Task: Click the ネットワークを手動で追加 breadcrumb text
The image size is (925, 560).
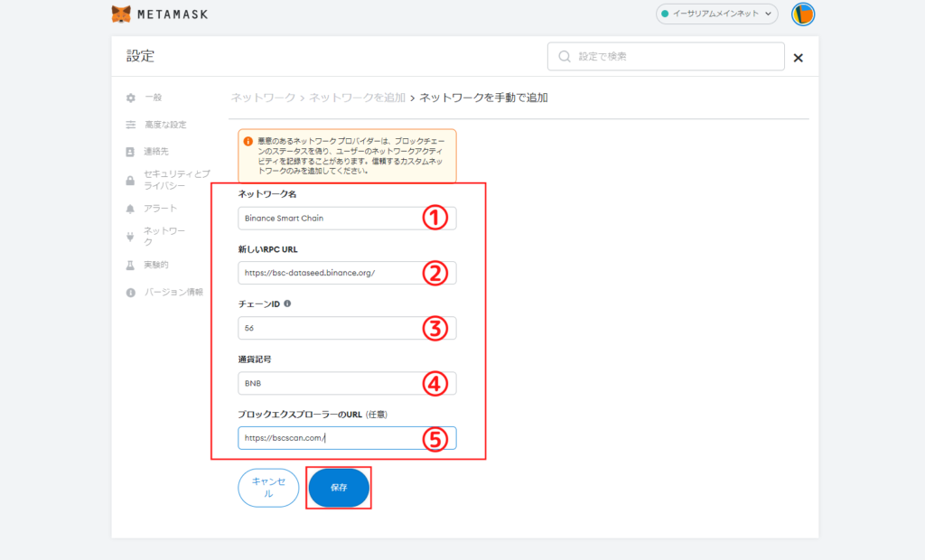Action: coord(484,98)
